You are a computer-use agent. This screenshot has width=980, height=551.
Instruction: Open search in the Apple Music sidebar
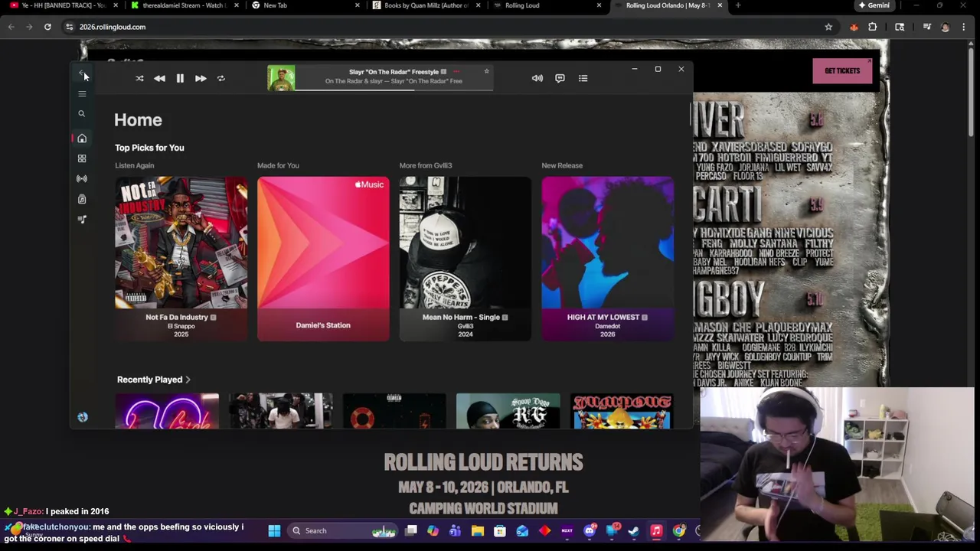coord(81,113)
